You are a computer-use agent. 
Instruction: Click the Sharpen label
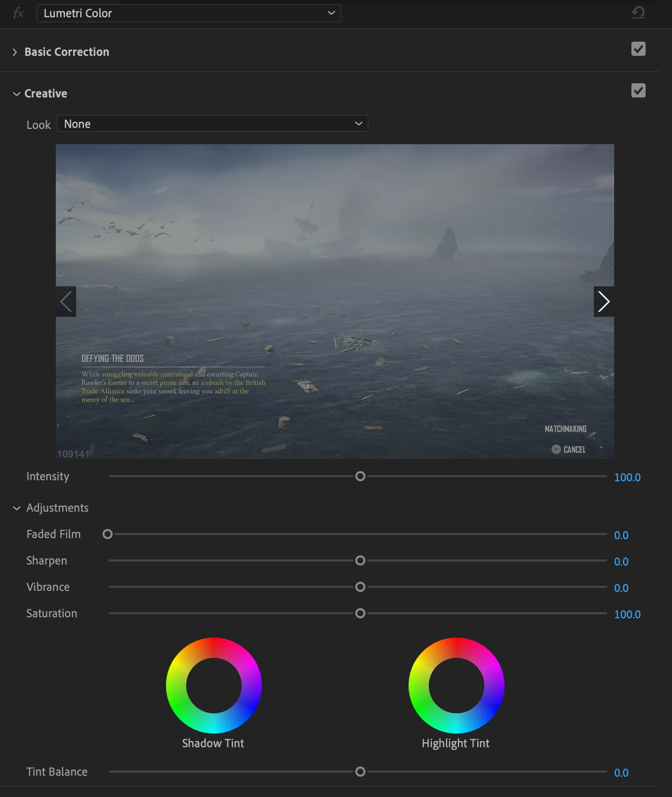(47, 561)
